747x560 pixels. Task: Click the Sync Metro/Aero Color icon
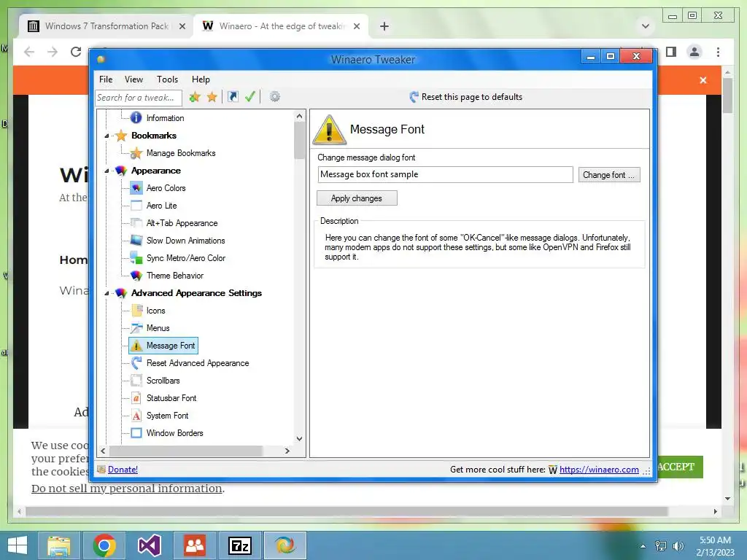point(136,258)
